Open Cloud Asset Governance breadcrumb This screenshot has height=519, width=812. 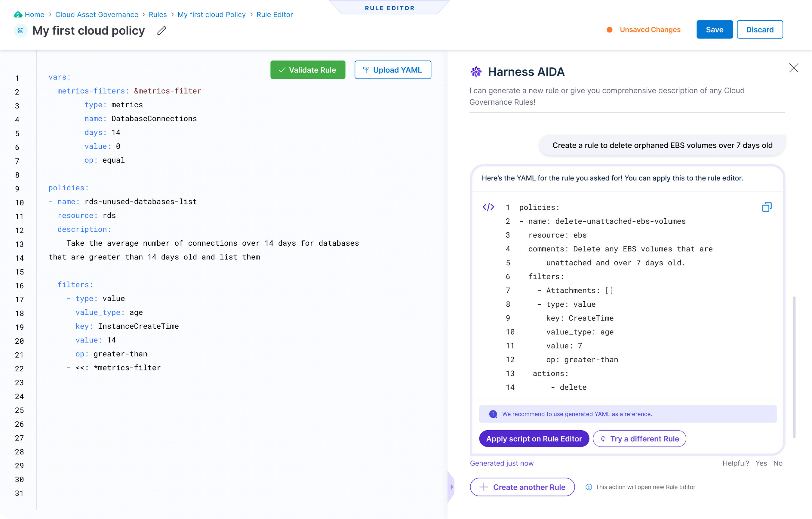coord(97,14)
